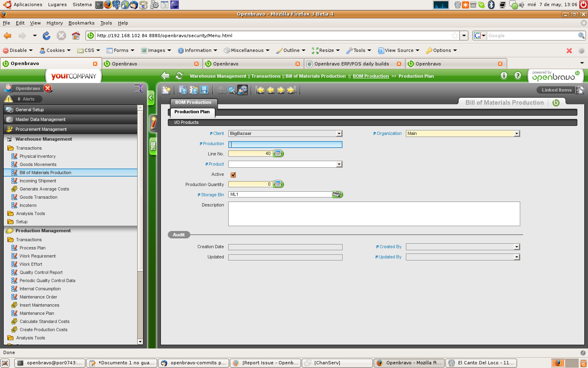Expand the Organization dropdown
The height and width of the screenshot is (368, 588).
[x=517, y=134]
